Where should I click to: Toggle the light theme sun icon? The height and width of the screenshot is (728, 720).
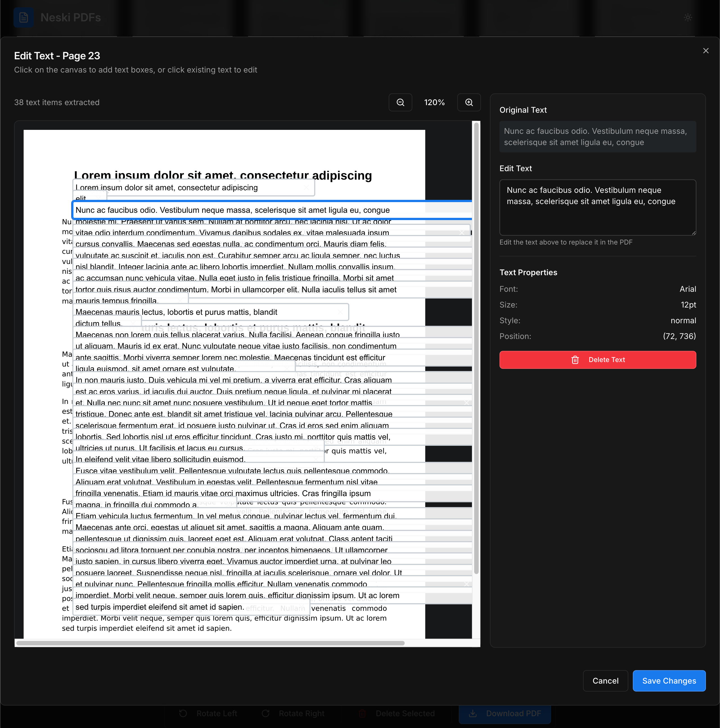tap(688, 17)
